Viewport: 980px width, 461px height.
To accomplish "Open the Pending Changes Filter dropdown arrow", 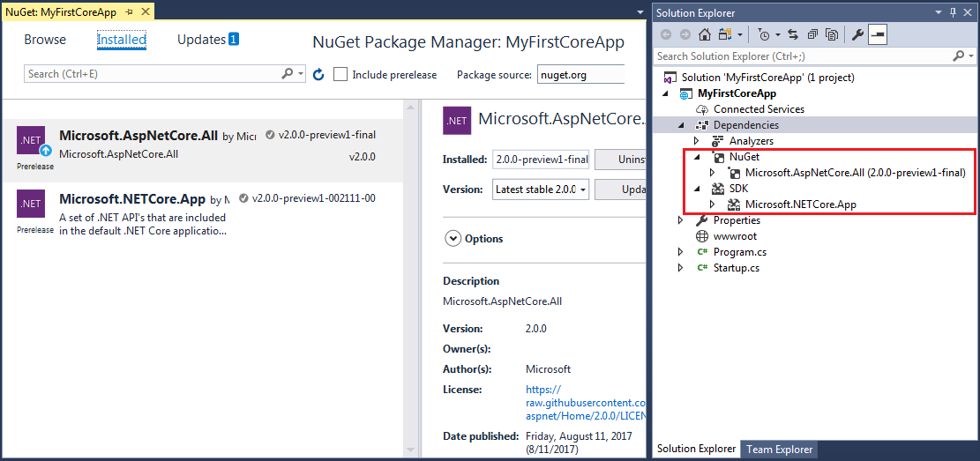I will [778, 35].
